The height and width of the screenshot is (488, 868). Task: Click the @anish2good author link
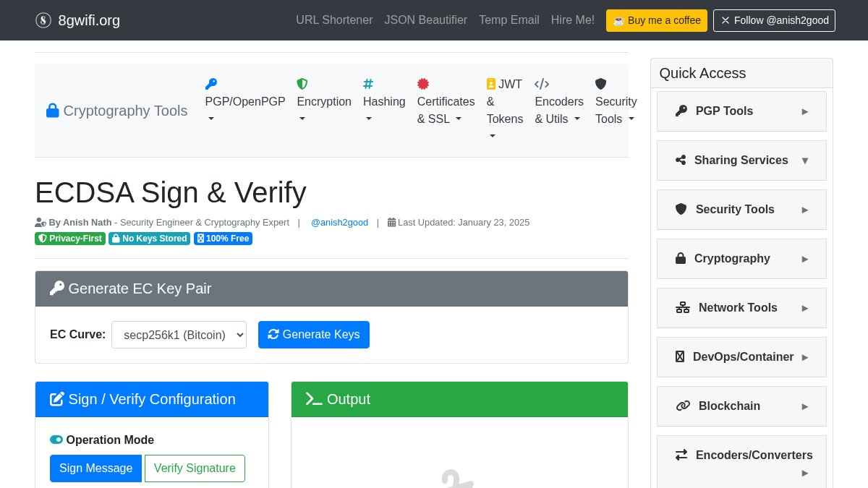coord(339,223)
